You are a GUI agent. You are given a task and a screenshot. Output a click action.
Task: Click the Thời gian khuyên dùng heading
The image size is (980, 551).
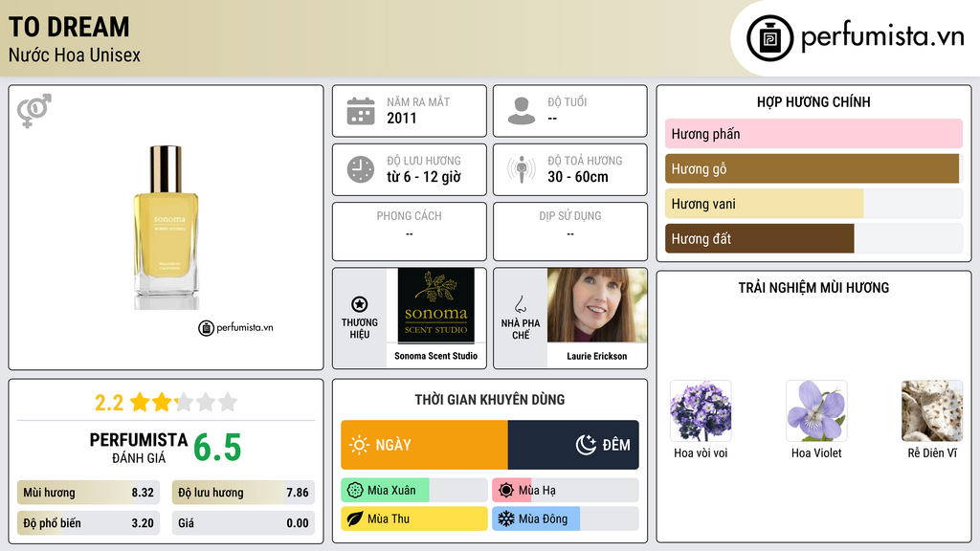[490, 400]
